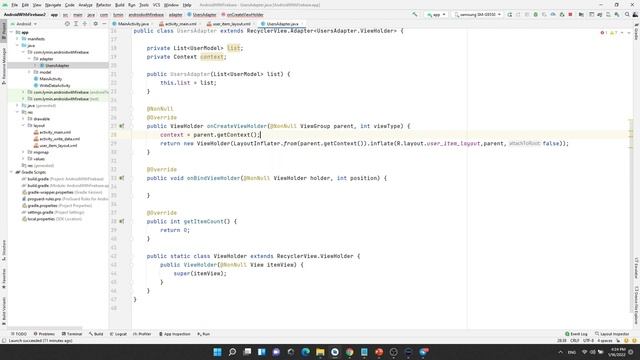Collapse the res folder node

tap(18, 112)
